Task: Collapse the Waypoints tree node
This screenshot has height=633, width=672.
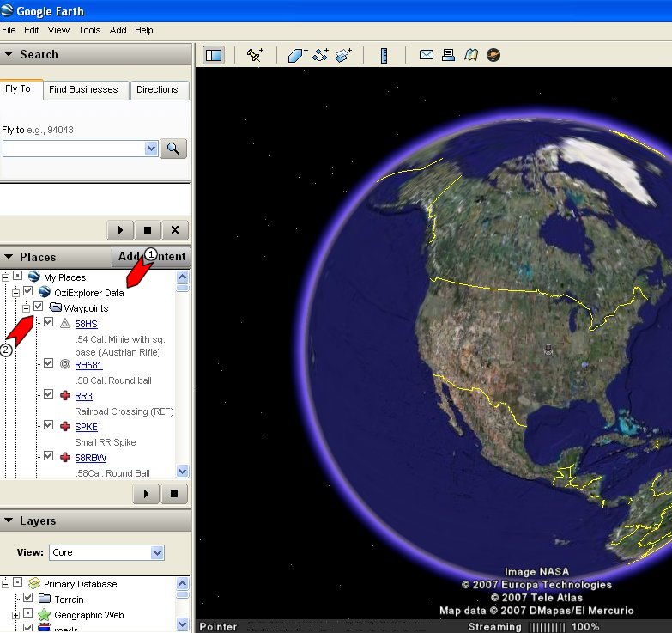Action: 26,308
